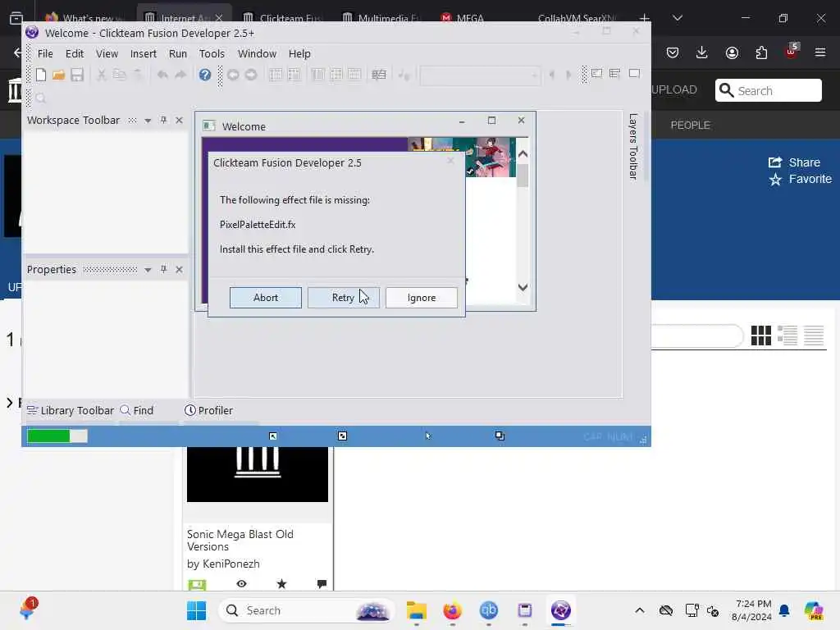Click the browser page Search field
Viewport: 840px width, 630px height.
(768, 90)
